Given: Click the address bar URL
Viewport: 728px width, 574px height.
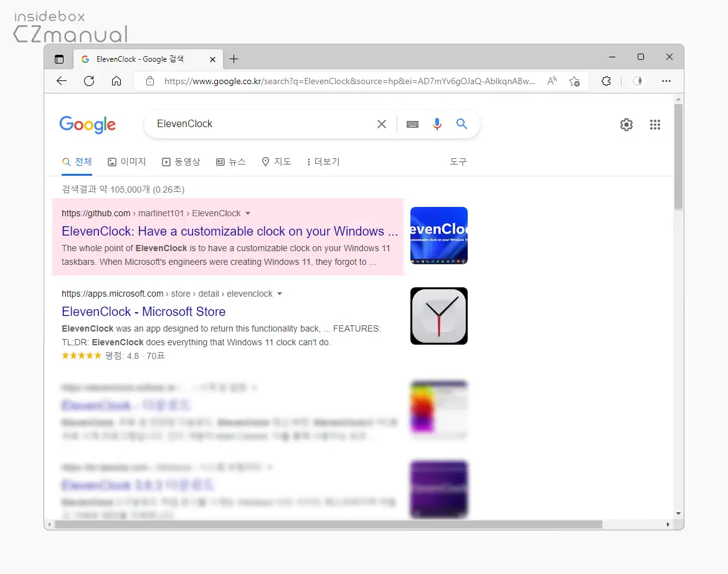Looking at the screenshot, I should pyautogui.click(x=349, y=81).
